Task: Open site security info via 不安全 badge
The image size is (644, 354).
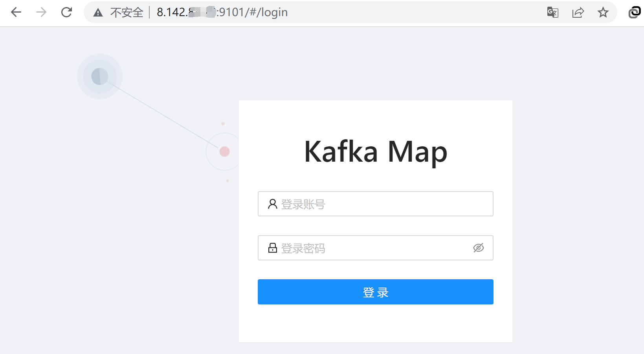Action: [x=127, y=12]
